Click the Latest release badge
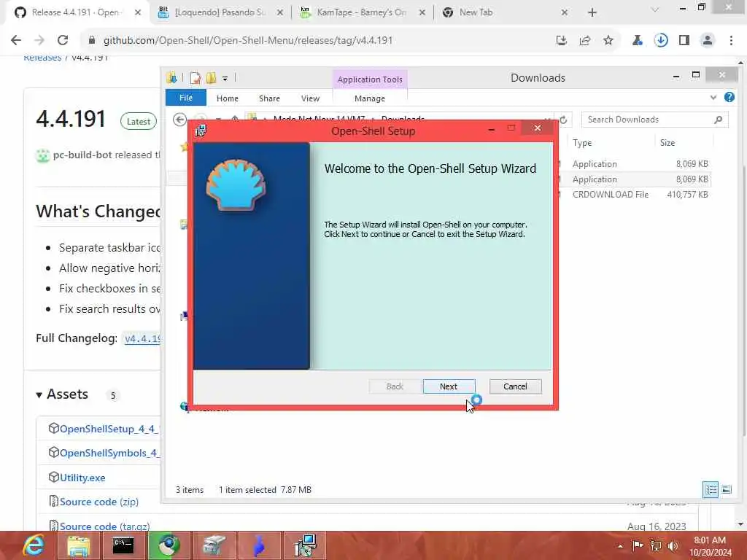The width and height of the screenshot is (747, 560). pos(138,122)
